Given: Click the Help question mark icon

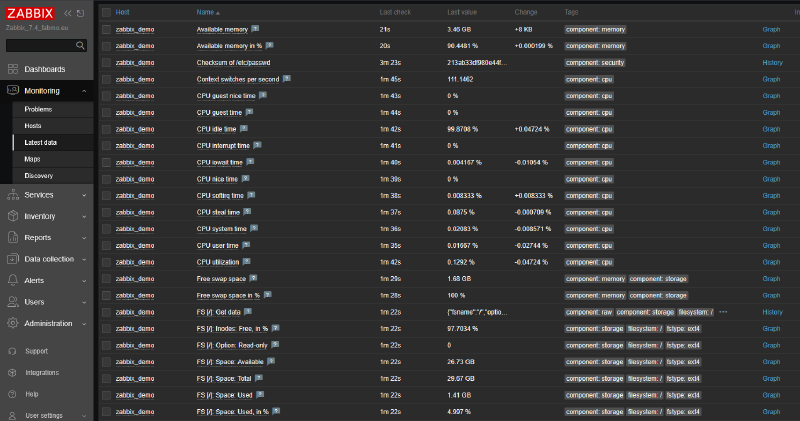Looking at the screenshot, I should tap(13, 394).
